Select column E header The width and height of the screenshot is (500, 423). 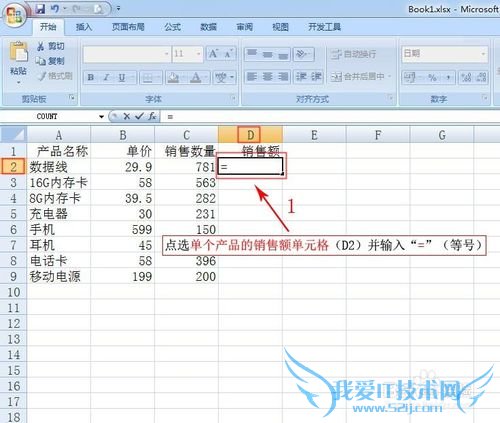click(x=314, y=135)
